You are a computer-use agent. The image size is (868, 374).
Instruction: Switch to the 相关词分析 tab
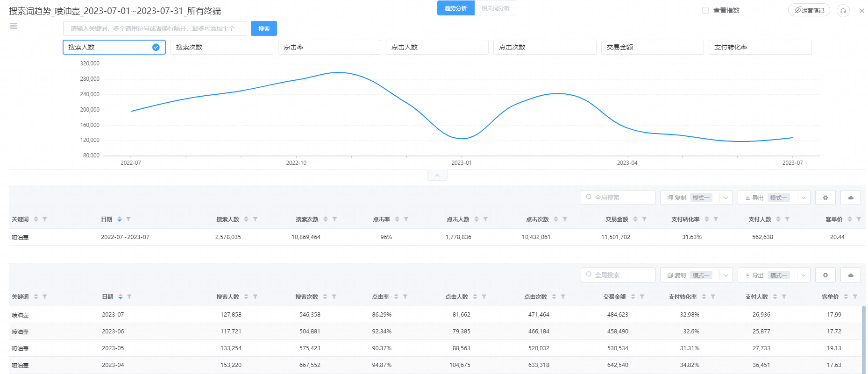(x=495, y=8)
